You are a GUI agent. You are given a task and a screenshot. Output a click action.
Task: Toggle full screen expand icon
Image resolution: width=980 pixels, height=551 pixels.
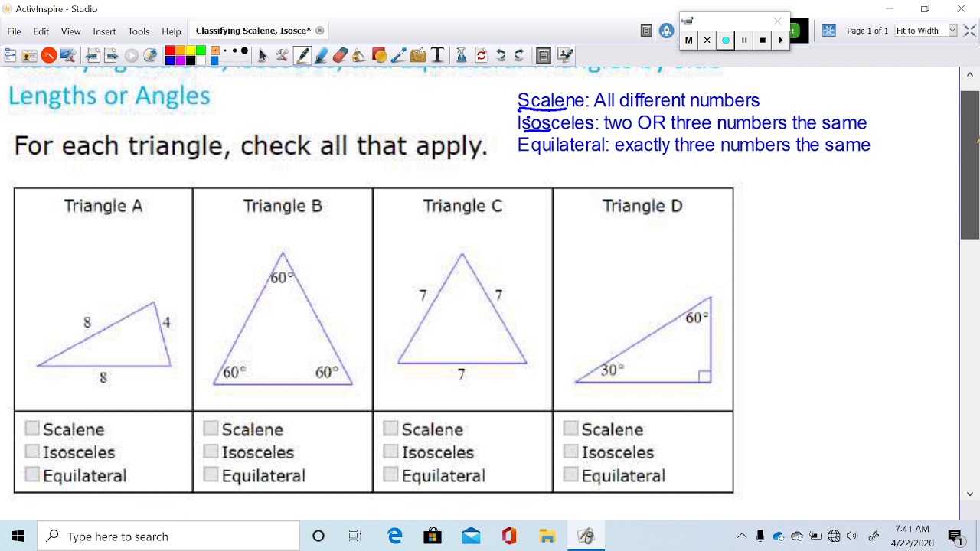pos(969,31)
